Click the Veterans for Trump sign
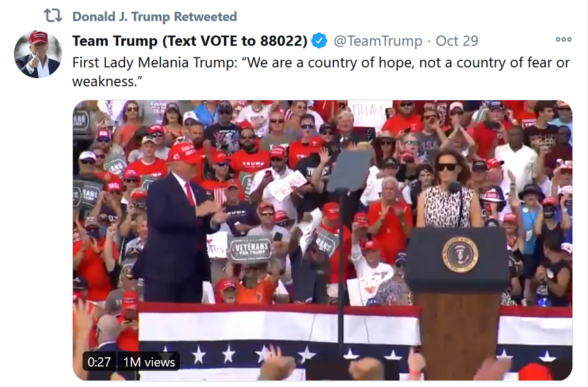 (251, 249)
